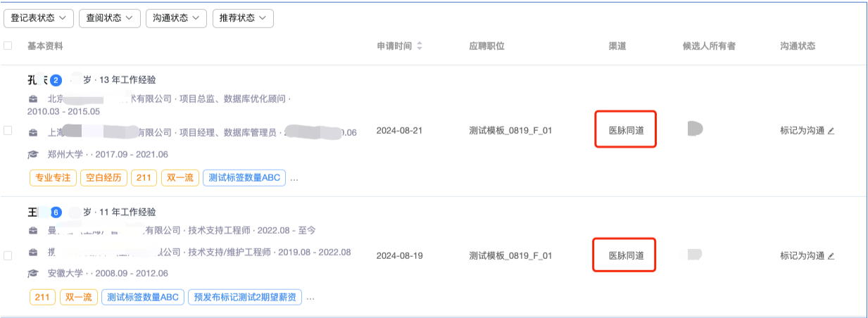Open the 推荐状态 dropdown filter
This screenshot has height=318, width=868.
point(243,18)
